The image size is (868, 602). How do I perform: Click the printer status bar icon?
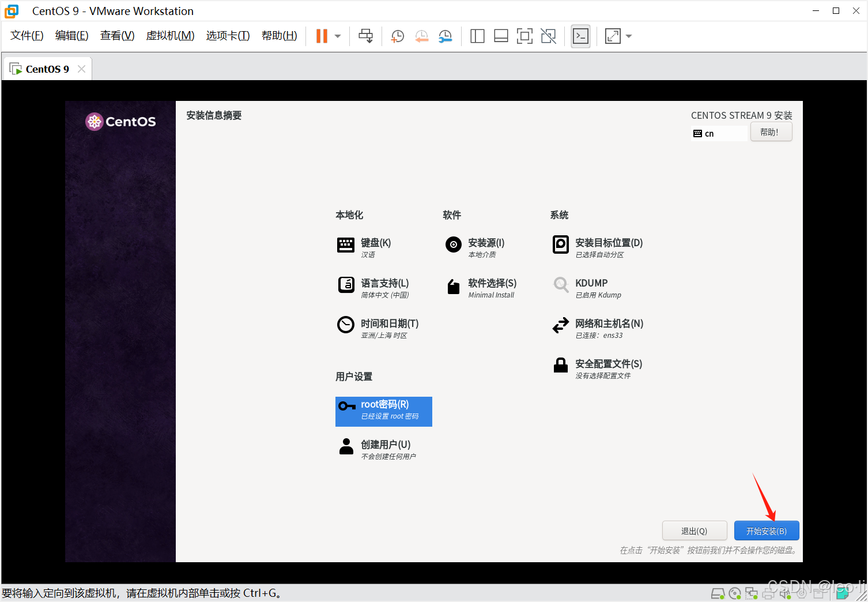(x=768, y=593)
